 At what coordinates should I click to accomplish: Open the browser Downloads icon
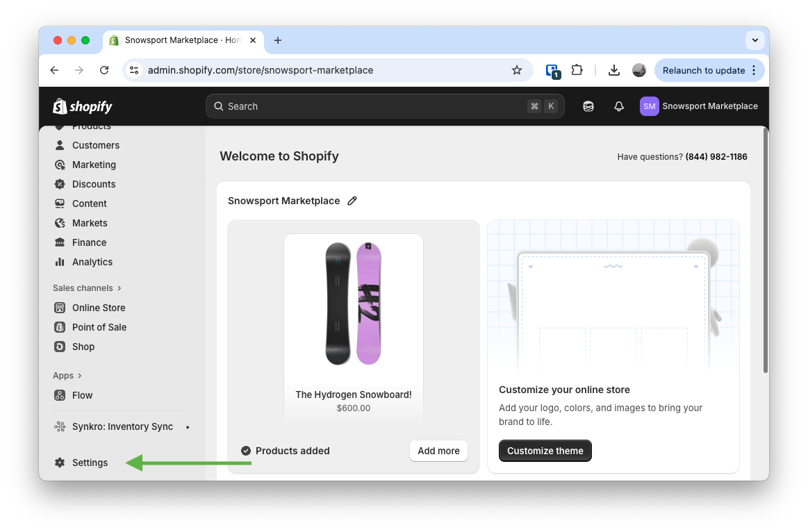(613, 70)
